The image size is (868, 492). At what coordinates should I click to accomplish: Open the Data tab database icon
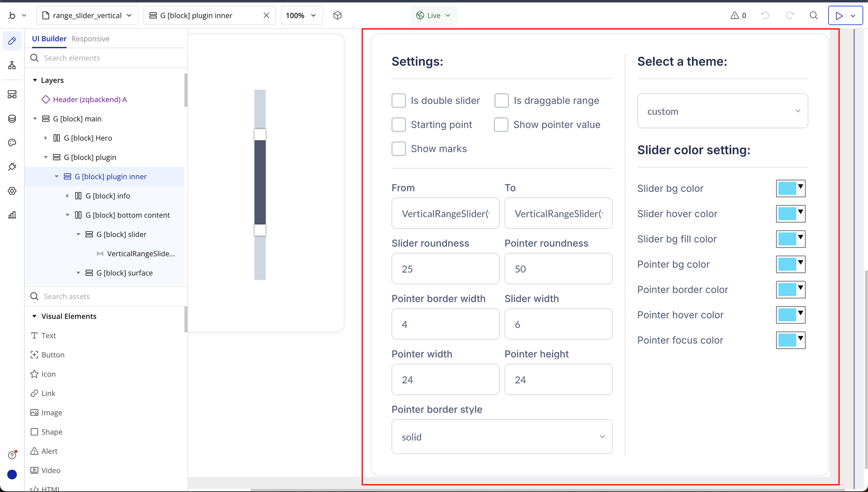(12, 119)
